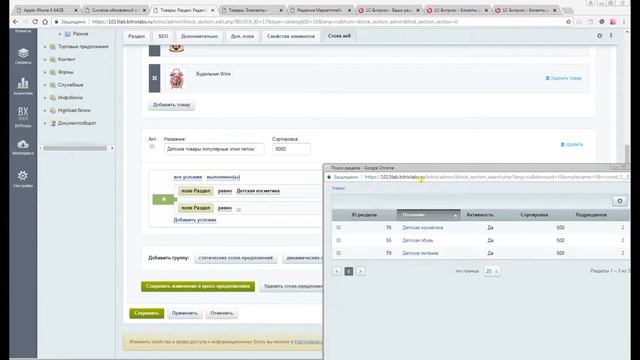The width and height of the screenshot is (640, 360).
Task: Click the Будильник Wire alarm clock thumbnail
Action: [x=176, y=78]
